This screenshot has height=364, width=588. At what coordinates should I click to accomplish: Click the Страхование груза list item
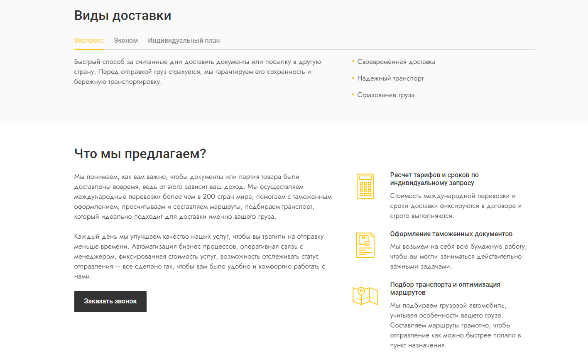click(386, 95)
